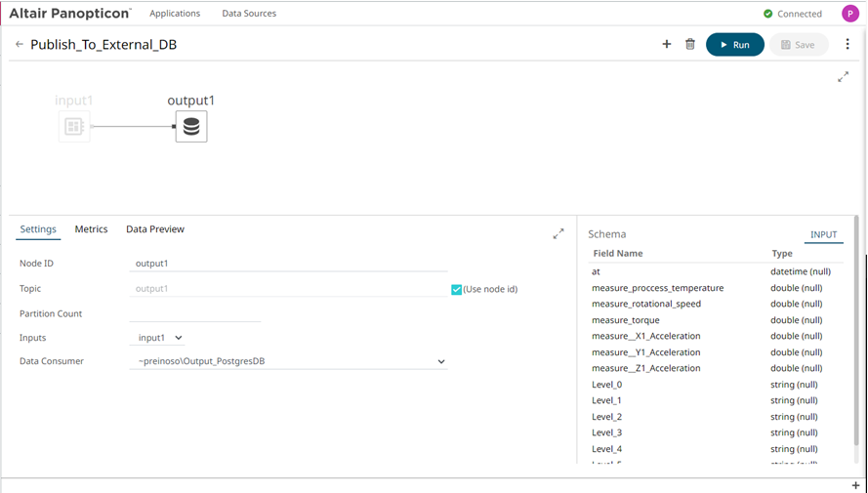Select the input1 node icon
Image resolution: width=868 pixels, height=493 pixels.
(x=74, y=127)
